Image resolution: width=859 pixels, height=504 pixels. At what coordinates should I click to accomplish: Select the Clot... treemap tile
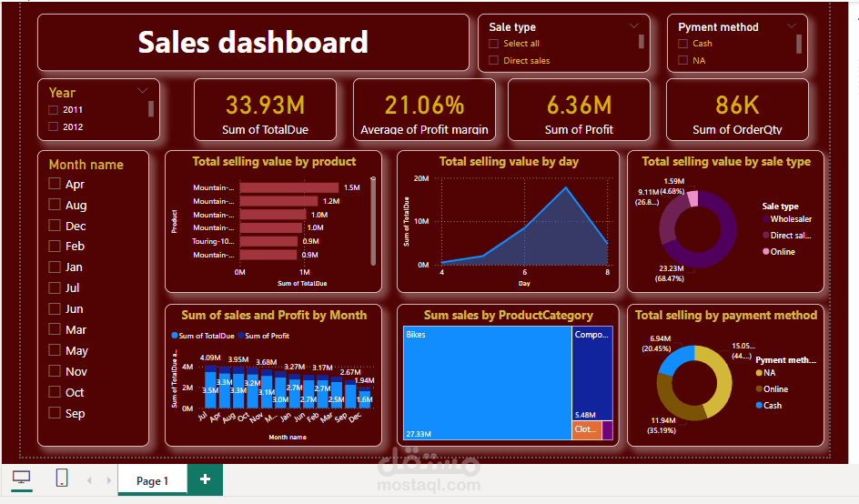coord(587,430)
